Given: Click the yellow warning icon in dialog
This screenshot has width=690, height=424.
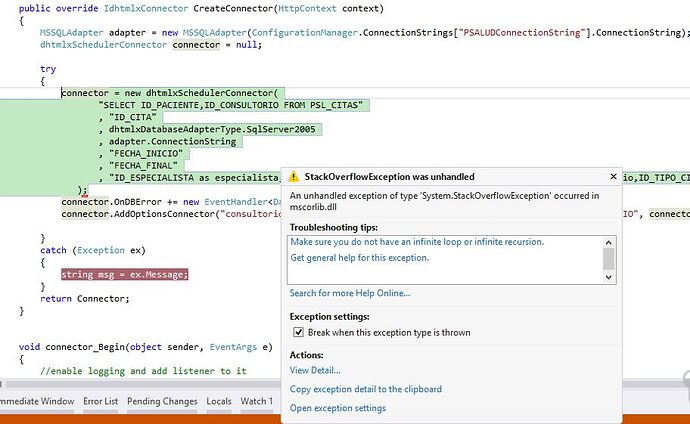Looking at the screenshot, I should 294,177.
